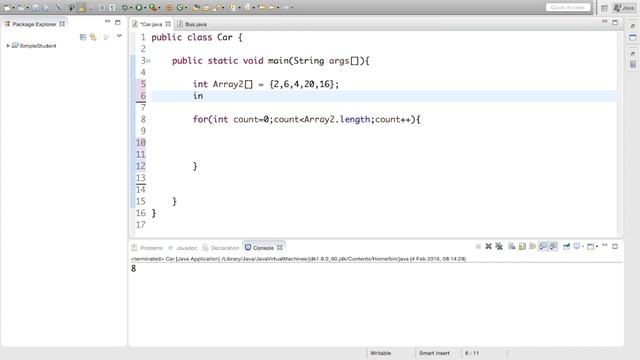Switch to the Car.java editor tab
640x360 pixels.
[151, 24]
